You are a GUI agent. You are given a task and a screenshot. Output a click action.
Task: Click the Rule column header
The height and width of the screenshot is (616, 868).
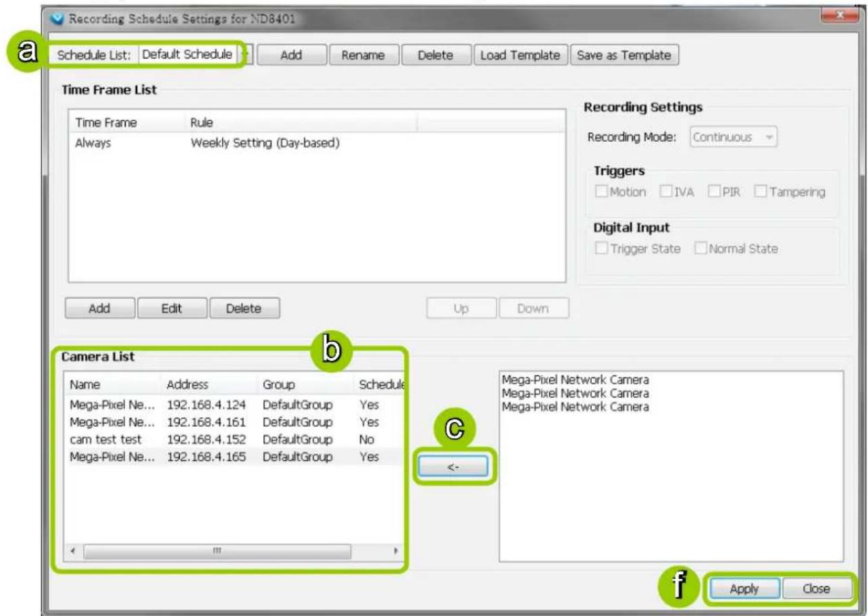[x=301, y=123]
